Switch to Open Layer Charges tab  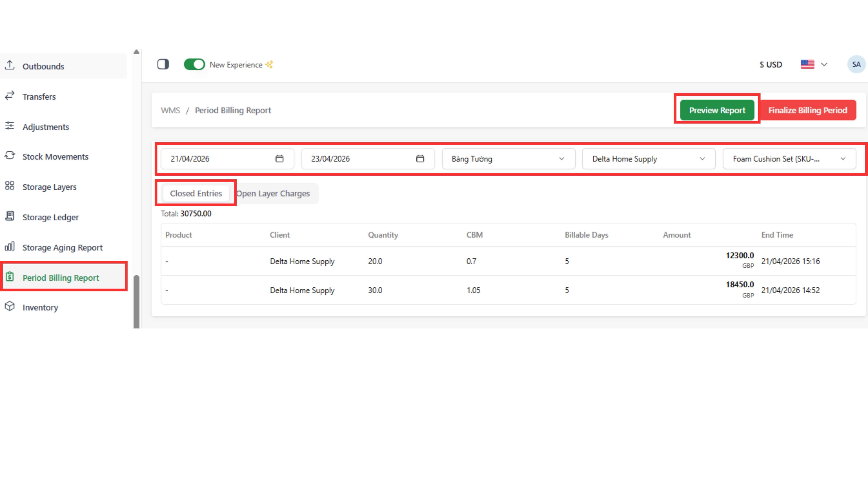(x=273, y=194)
